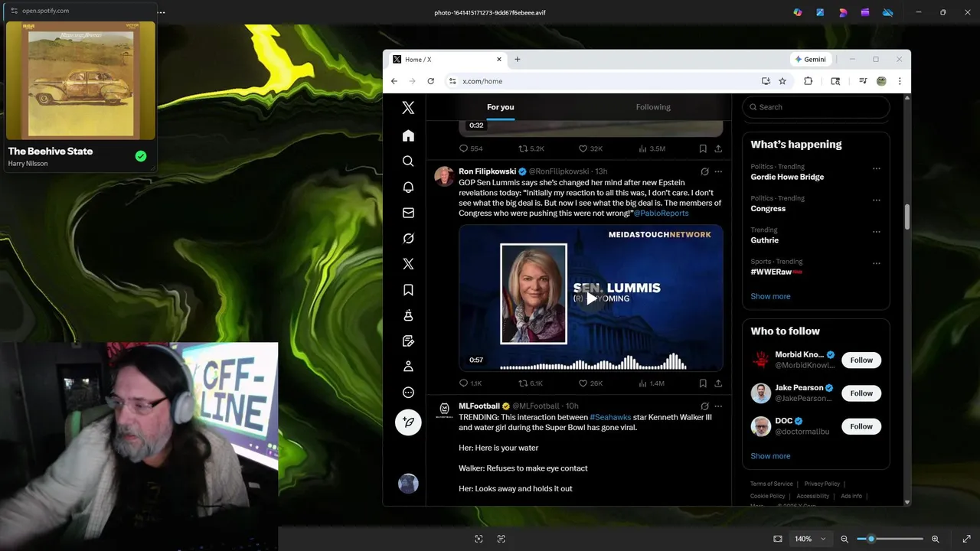Open the More circle-dots icon in sidebar
The width and height of the screenshot is (980, 551).
coord(408,393)
